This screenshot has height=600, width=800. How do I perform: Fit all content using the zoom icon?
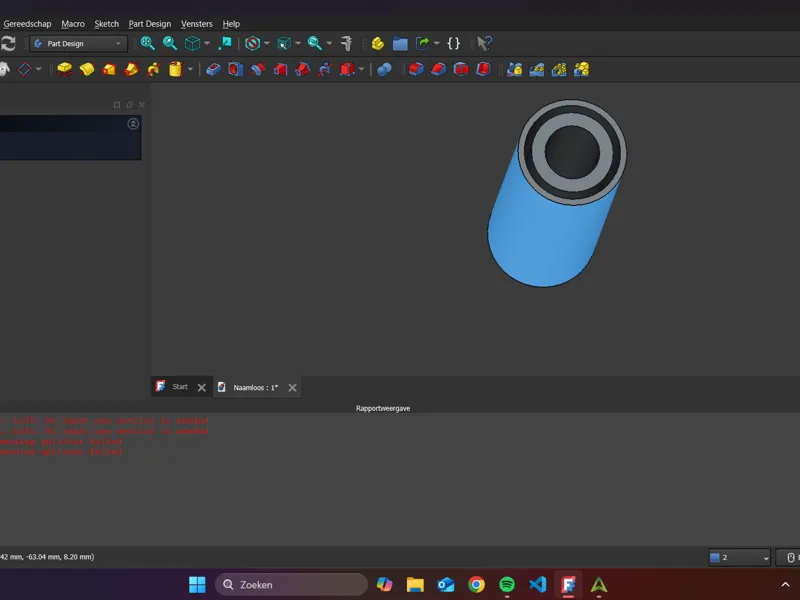(147, 43)
